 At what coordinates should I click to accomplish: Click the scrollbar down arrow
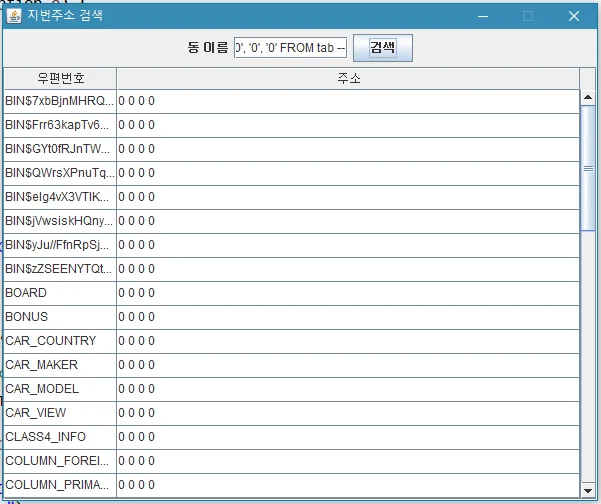coord(588,490)
